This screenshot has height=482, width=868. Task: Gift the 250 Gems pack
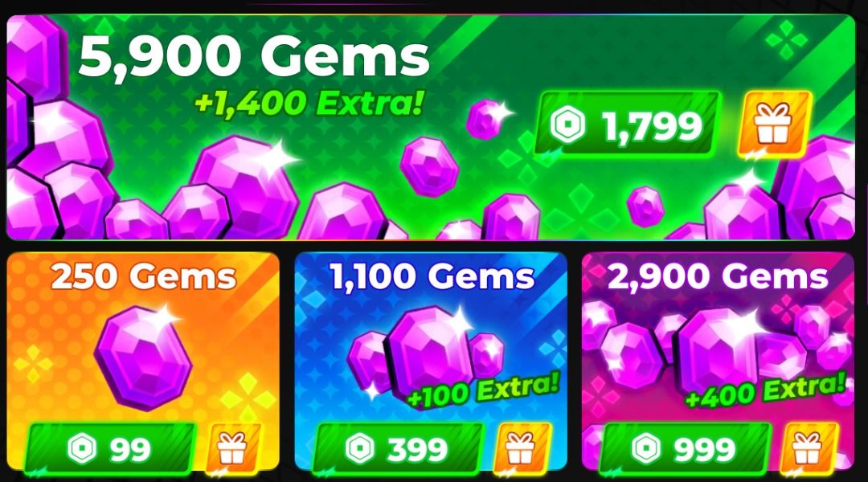click(x=233, y=448)
